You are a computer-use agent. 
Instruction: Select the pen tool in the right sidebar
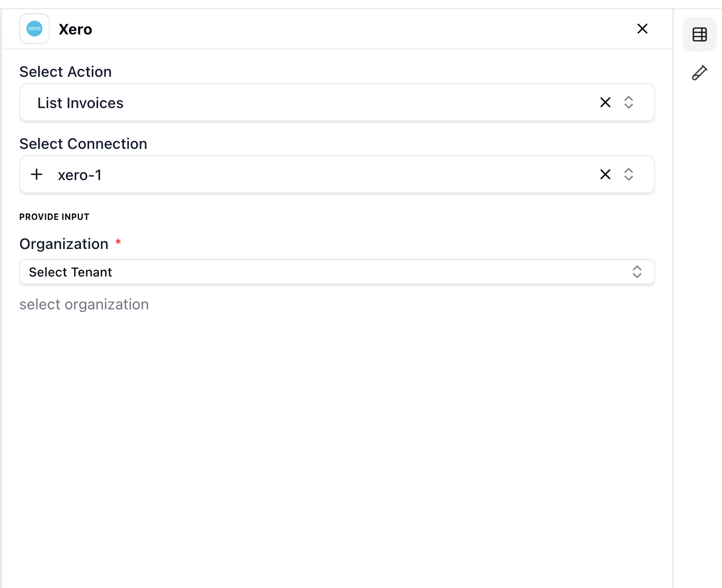(700, 72)
